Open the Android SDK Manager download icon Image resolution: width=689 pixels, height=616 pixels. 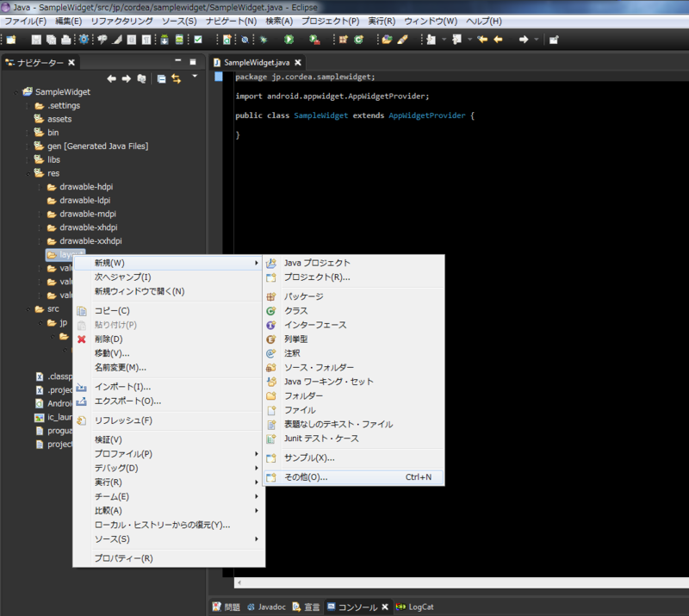164,40
